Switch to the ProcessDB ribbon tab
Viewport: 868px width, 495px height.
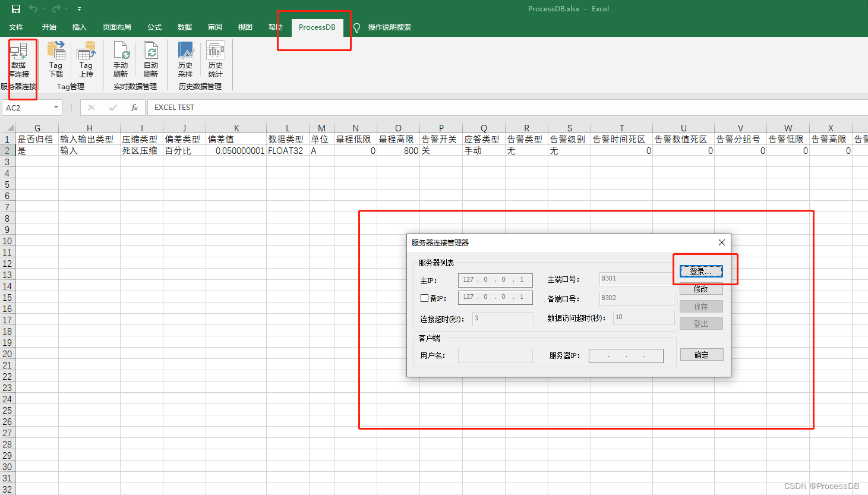pyautogui.click(x=317, y=27)
